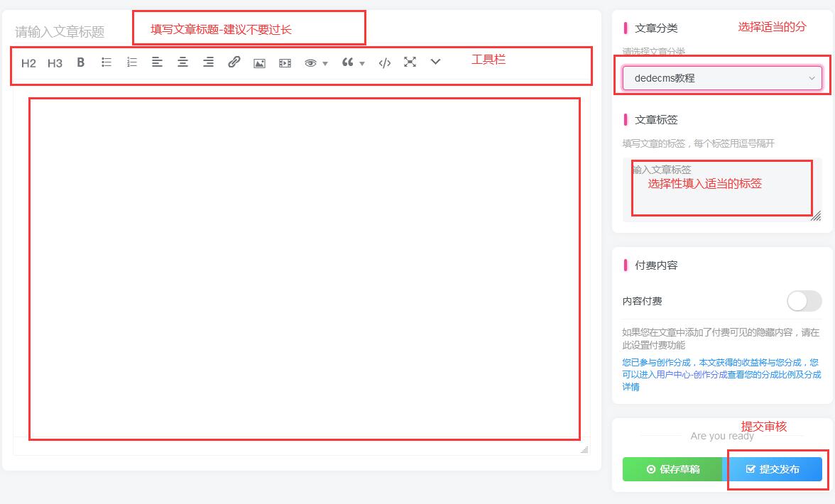Open the insert video tool
Viewport: 835px width, 504px height.
pyautogui.click(x=284, y=62)
